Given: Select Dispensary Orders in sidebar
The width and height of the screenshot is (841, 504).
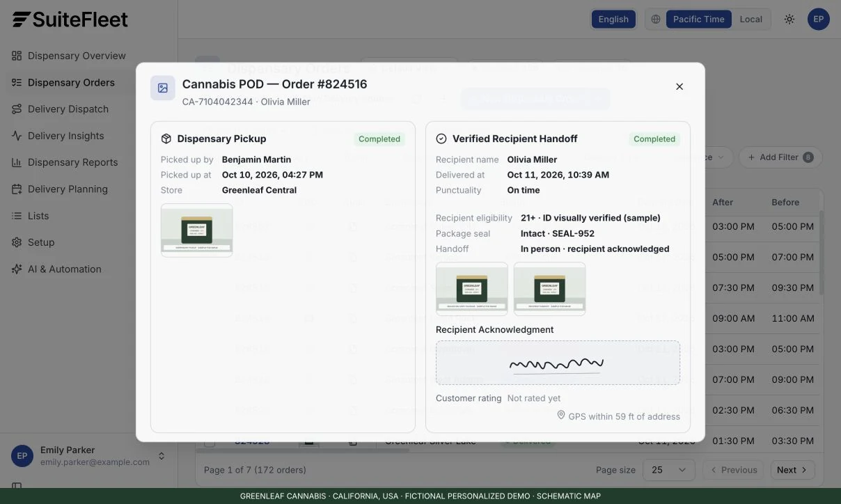Looking at the screenshot, I should coord(71,82).
